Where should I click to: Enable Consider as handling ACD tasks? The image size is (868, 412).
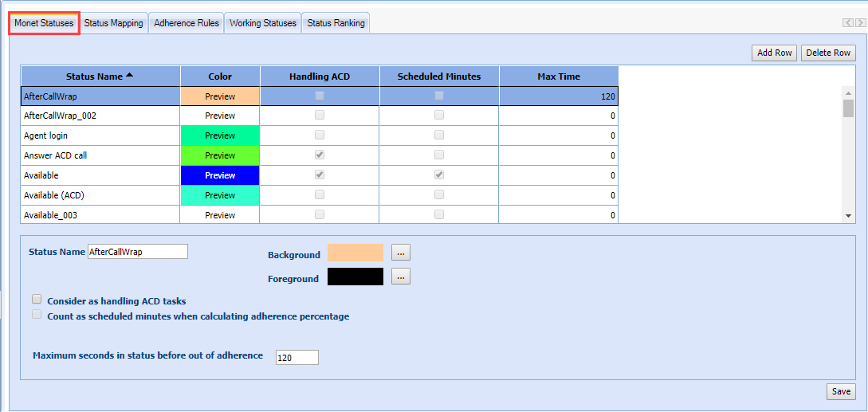(37, 300)
